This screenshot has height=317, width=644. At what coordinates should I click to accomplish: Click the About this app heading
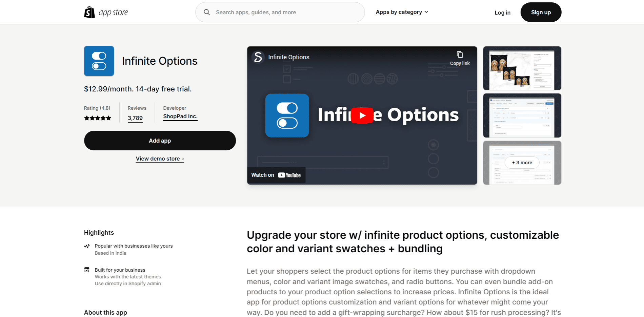(105, 313)
